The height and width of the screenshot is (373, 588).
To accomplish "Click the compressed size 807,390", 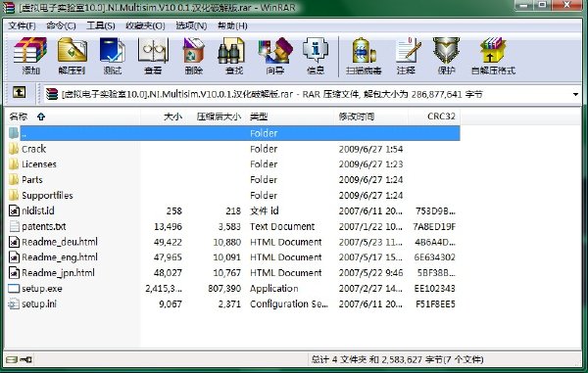I will tap(224, 289).
